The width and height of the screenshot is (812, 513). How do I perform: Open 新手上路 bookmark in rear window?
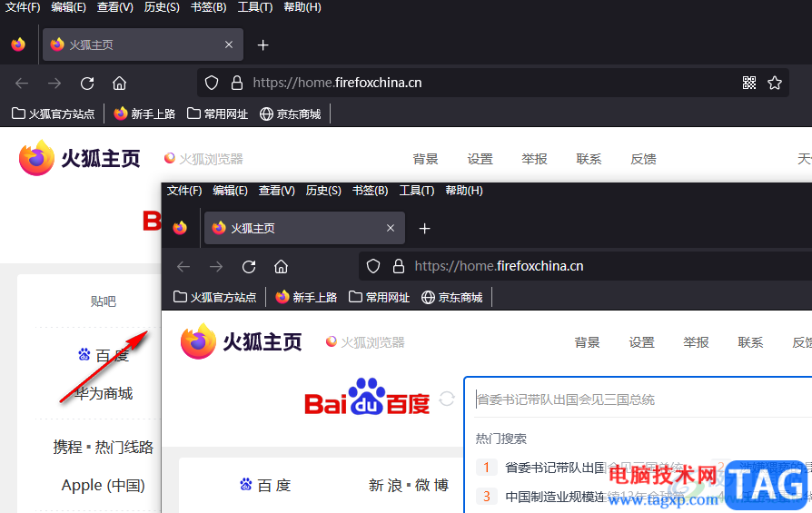point(144,113)
